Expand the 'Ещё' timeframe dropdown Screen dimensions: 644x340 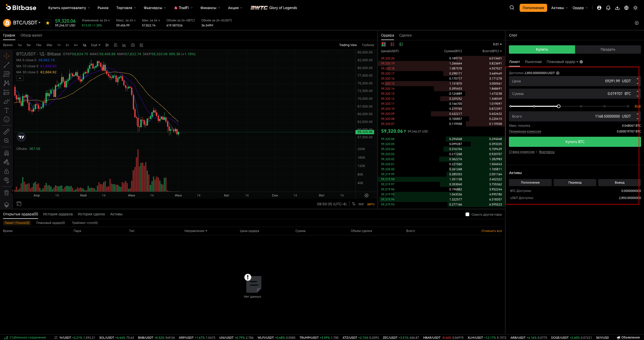coord(96,45)
